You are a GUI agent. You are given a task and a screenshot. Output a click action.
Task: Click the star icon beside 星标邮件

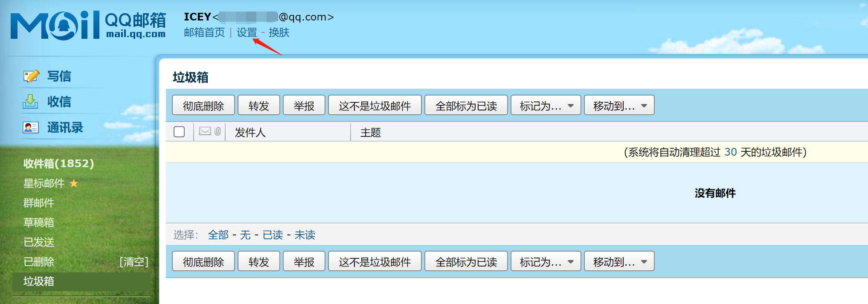click(x=74, y=183)
